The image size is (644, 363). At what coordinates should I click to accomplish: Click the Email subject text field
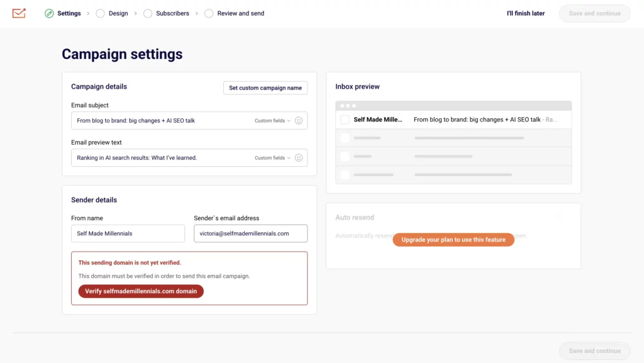click(160, 121)
